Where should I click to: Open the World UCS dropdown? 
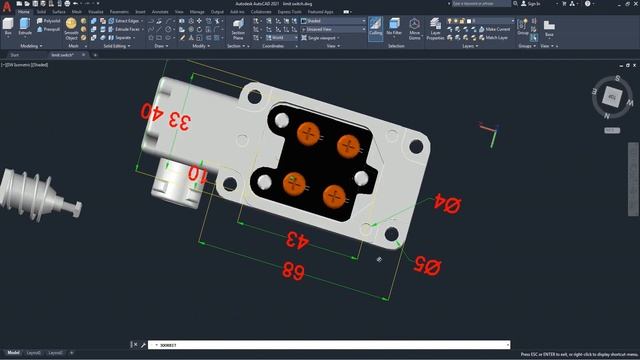pyautogui.click(x=282, y=38)
